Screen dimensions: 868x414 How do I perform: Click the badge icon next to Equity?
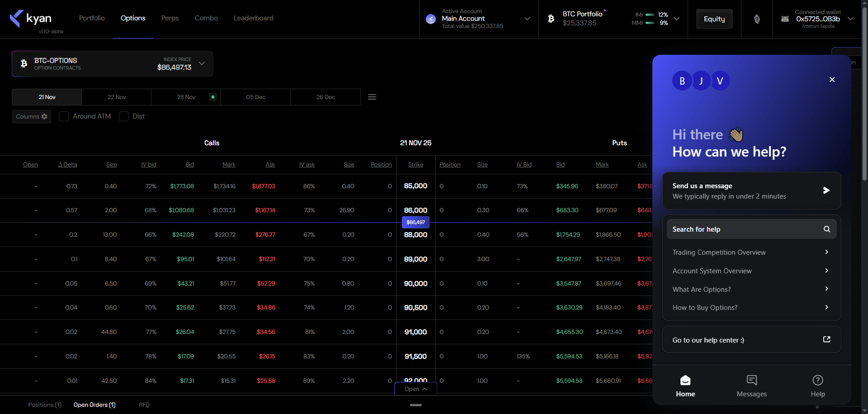(x=757, y=19)
